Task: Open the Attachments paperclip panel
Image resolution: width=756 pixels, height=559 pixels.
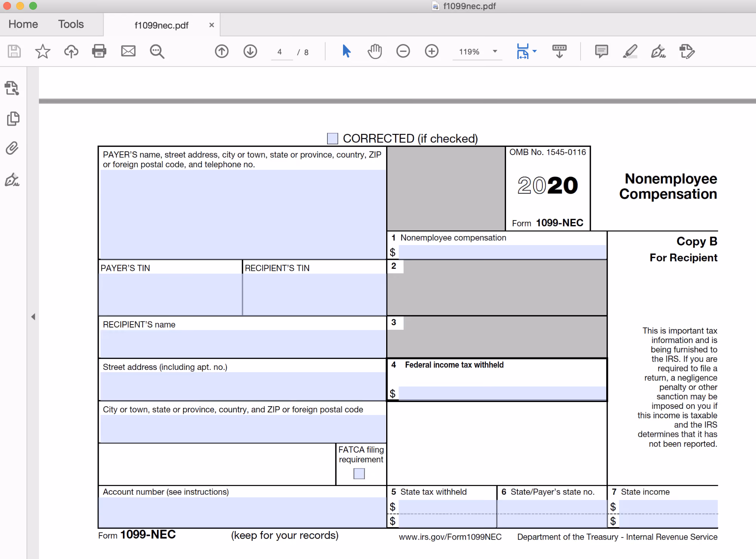Action: pos(12,148)
